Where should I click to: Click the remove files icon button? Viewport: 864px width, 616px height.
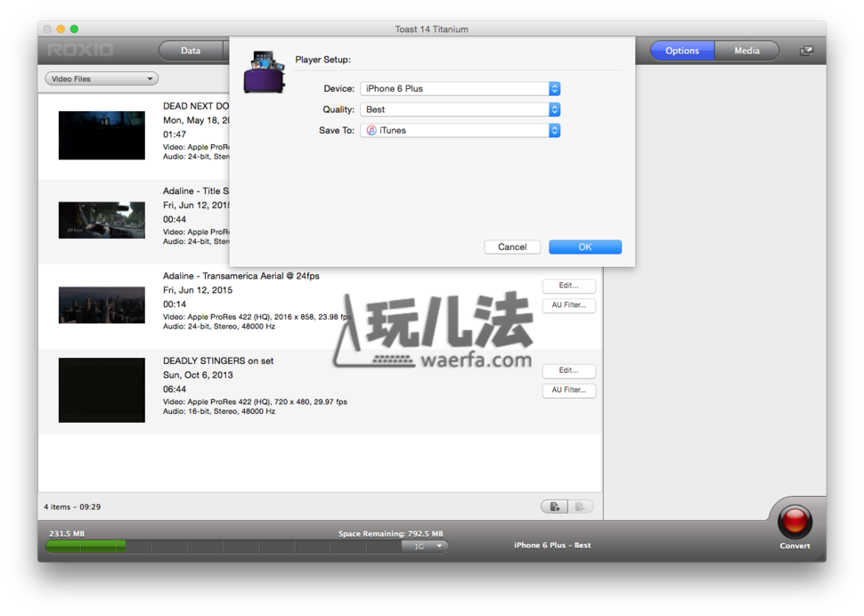[580, 507]
